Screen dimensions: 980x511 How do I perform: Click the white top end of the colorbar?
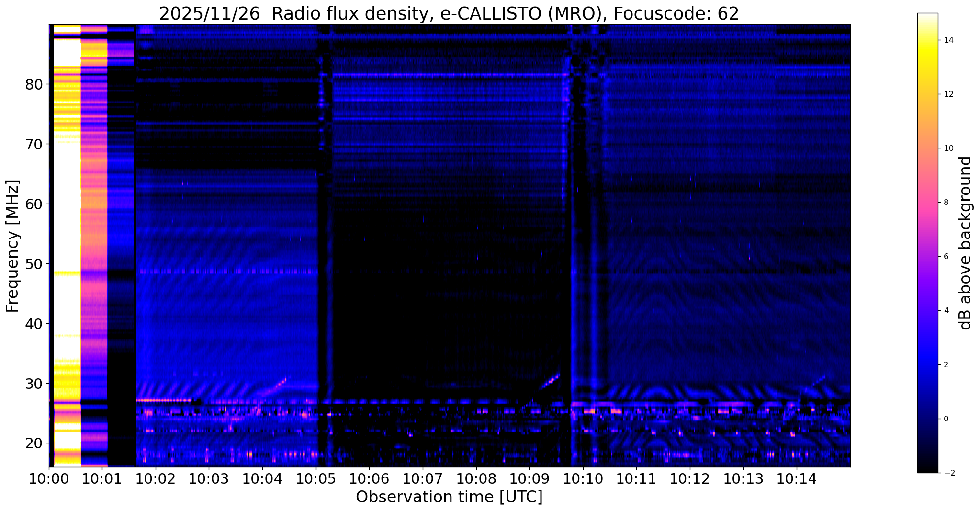pos(927,17)
